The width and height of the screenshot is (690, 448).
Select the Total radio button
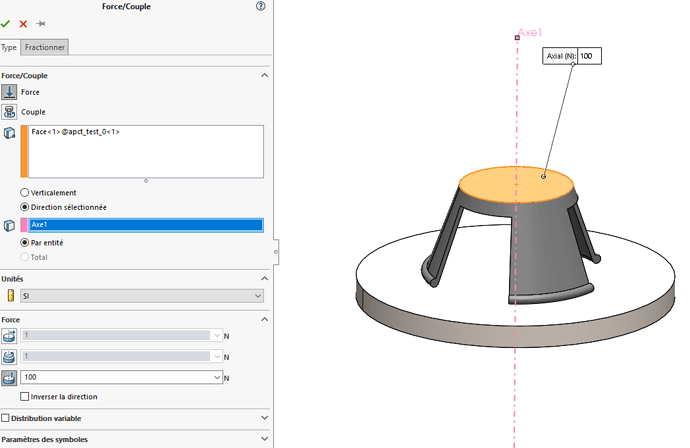(25, 257)
